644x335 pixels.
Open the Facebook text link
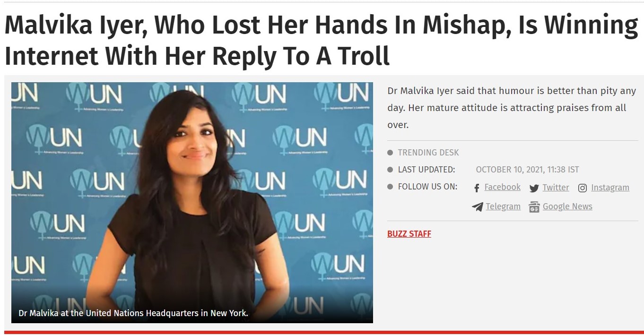503,187
